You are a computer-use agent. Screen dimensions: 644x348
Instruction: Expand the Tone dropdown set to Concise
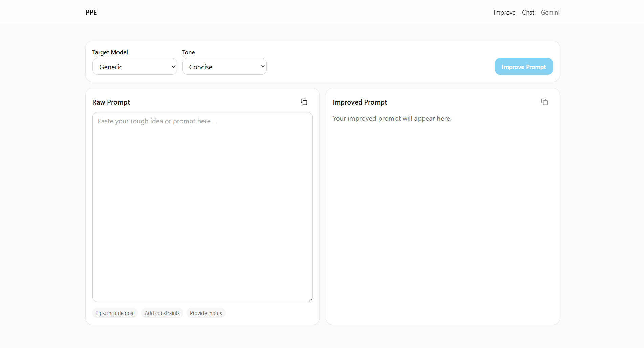224,67
